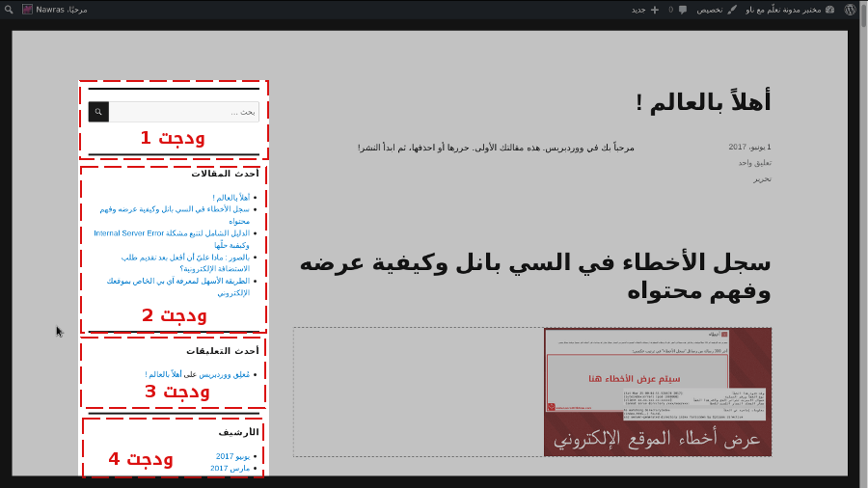Open the 'مرحبًا، Nawras' account menu
868x488 pixels.
[x=62, y=10]
